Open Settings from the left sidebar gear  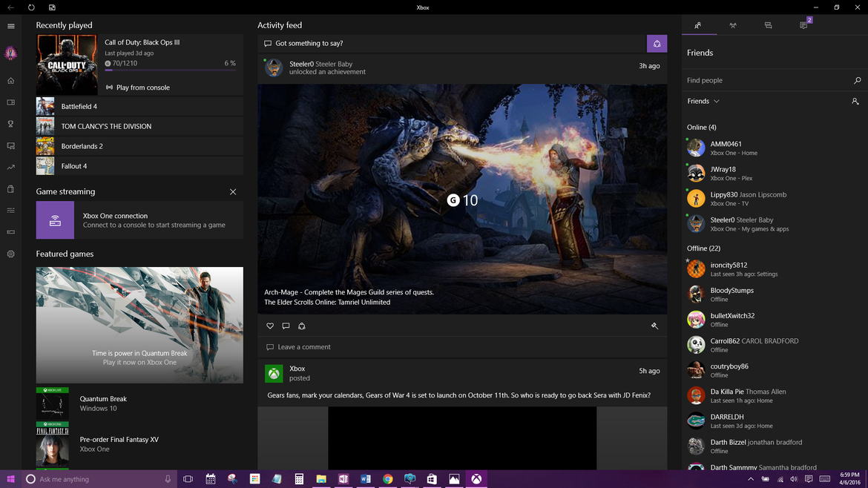(10, 254)
